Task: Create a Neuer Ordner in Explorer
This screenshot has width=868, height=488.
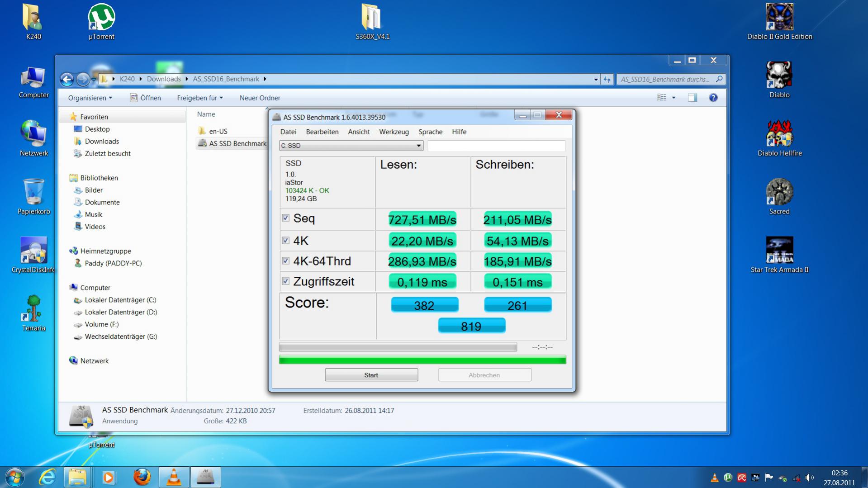Action: 260,98
